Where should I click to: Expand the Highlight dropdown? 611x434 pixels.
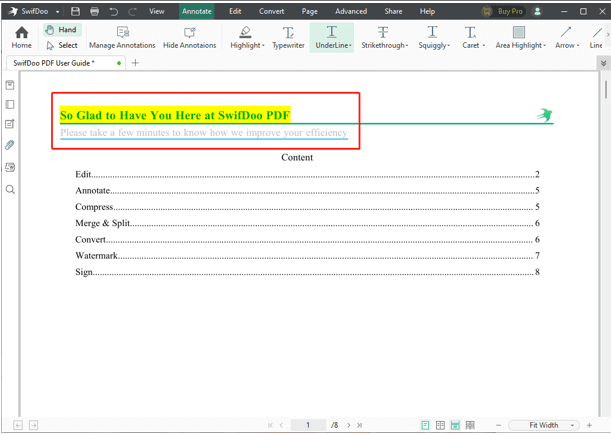[262, 46]
